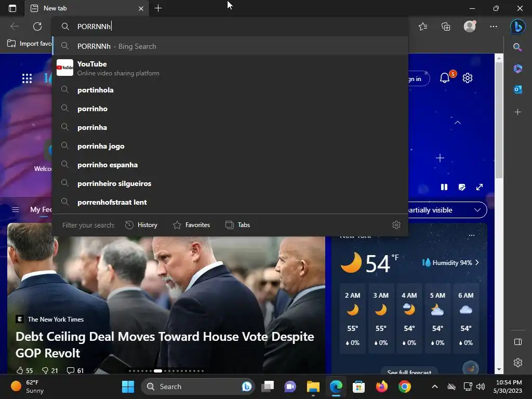
Task: Click the Sign in button
Action: pos(419,79)
